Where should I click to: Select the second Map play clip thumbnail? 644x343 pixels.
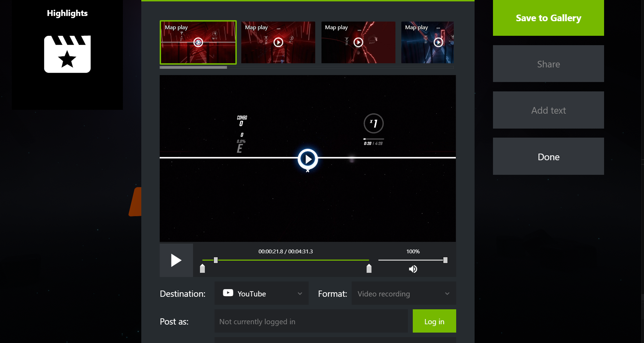pyautogui.click(x=278, y=42)
